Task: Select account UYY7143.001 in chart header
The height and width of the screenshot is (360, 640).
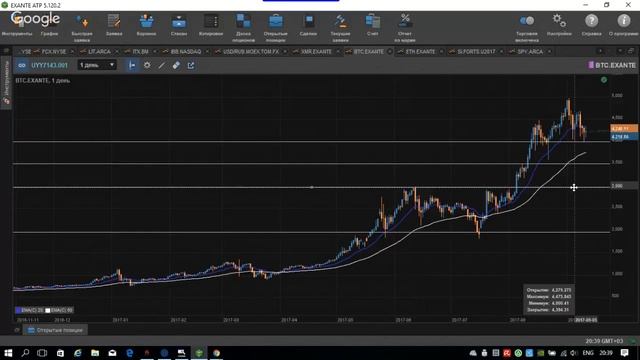Action: click(49, 65)
